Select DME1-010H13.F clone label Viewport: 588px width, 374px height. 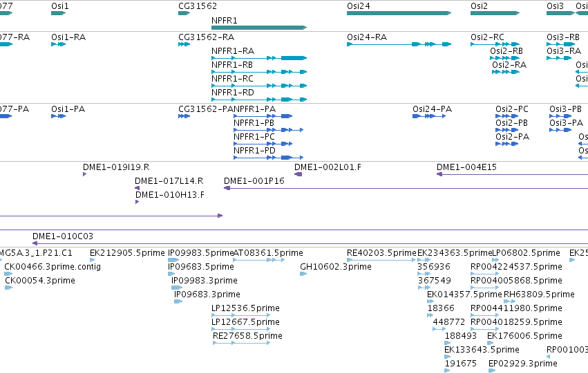170,195
